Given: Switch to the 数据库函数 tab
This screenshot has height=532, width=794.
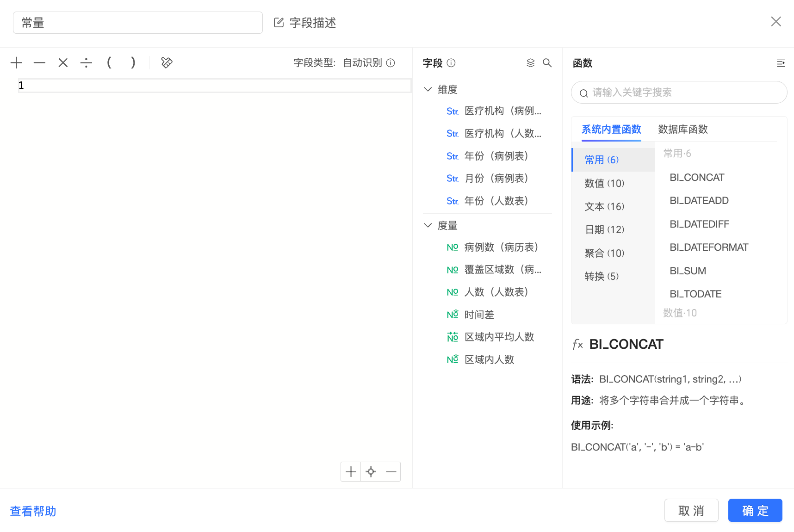Looking at the screenshot, I should pyautogui.click(x=683, y=130).
